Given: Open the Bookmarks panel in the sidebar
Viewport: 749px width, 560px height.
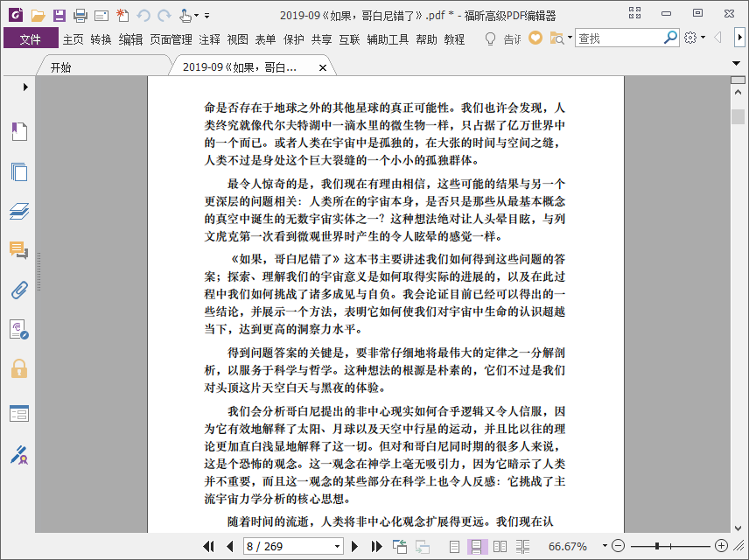Looking at the screenshot, I should (19, 131).
